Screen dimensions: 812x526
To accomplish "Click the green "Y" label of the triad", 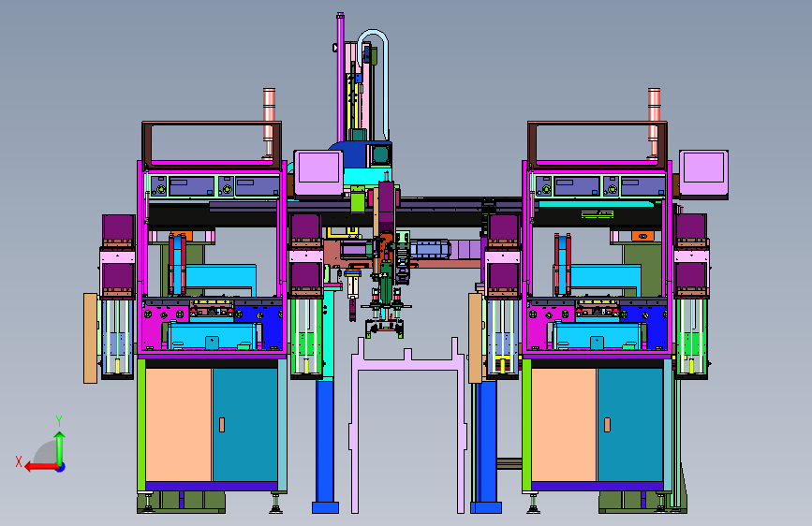I will pos(59,421).
